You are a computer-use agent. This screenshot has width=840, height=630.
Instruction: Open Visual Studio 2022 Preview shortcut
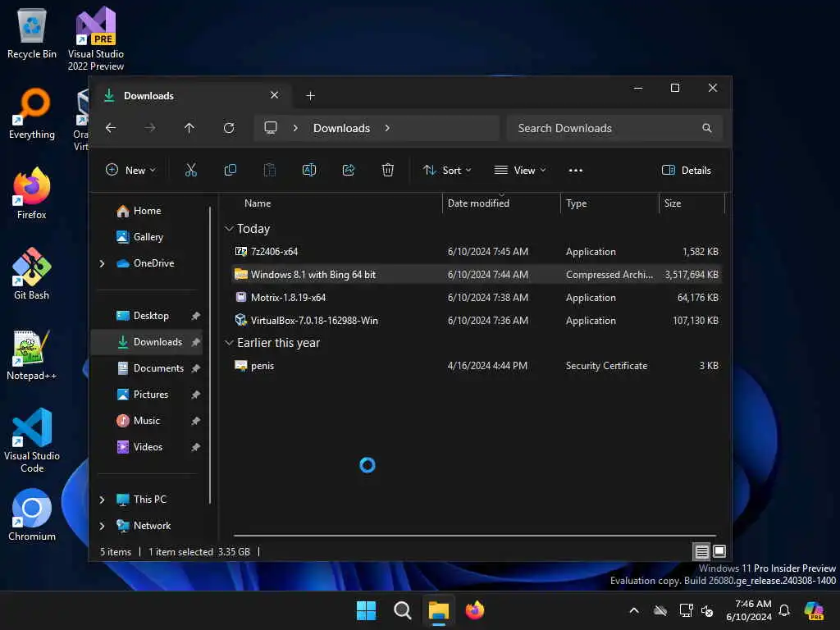96,39
